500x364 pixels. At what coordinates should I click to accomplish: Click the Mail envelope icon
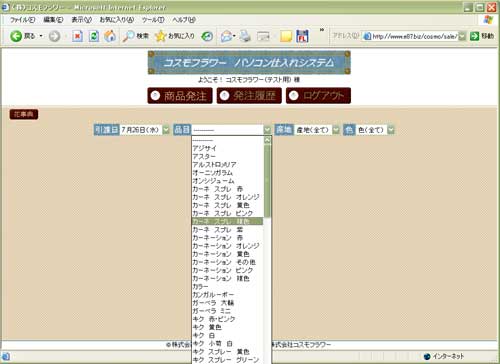coord(226,36)
